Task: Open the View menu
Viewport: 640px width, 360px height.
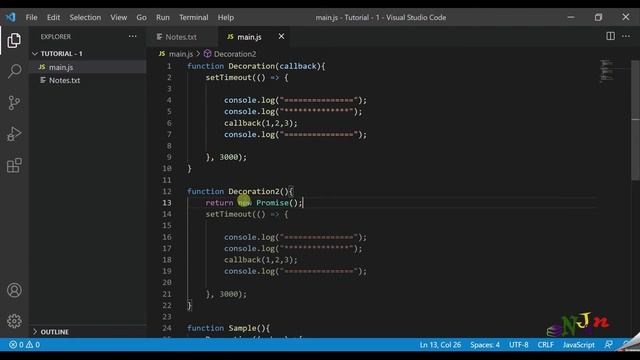Action: [118, 17]
